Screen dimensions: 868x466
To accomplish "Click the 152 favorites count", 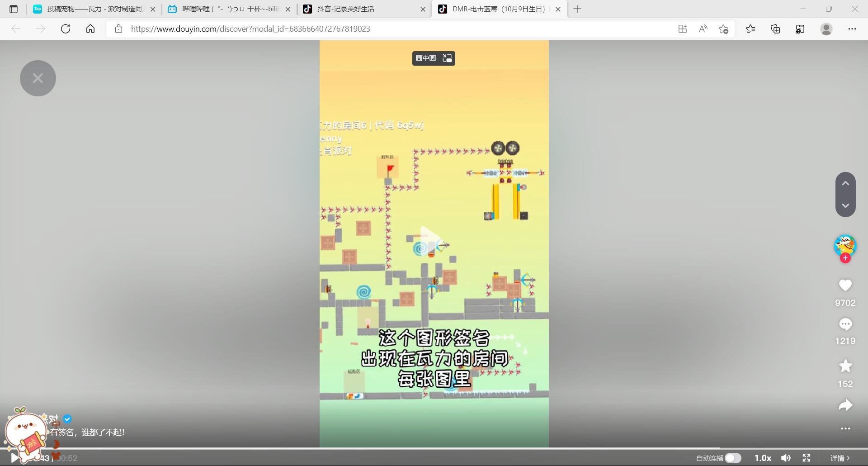I will [845, 384].
